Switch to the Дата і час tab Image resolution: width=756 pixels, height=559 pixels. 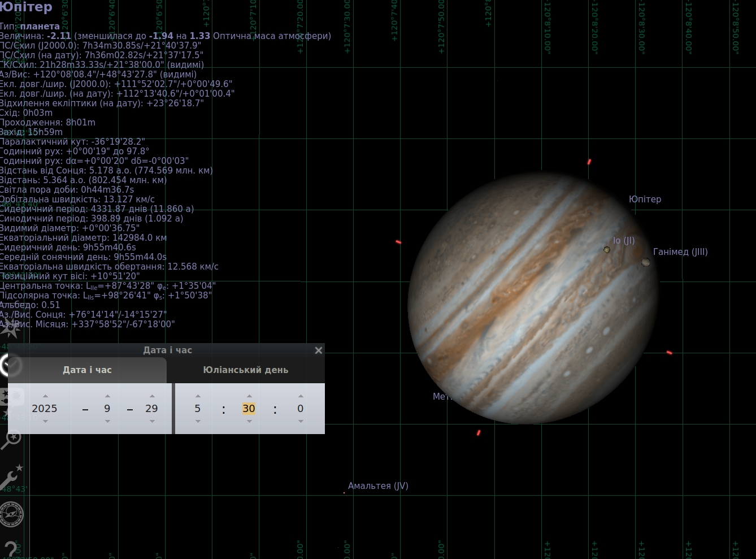(x=87, y=370)
